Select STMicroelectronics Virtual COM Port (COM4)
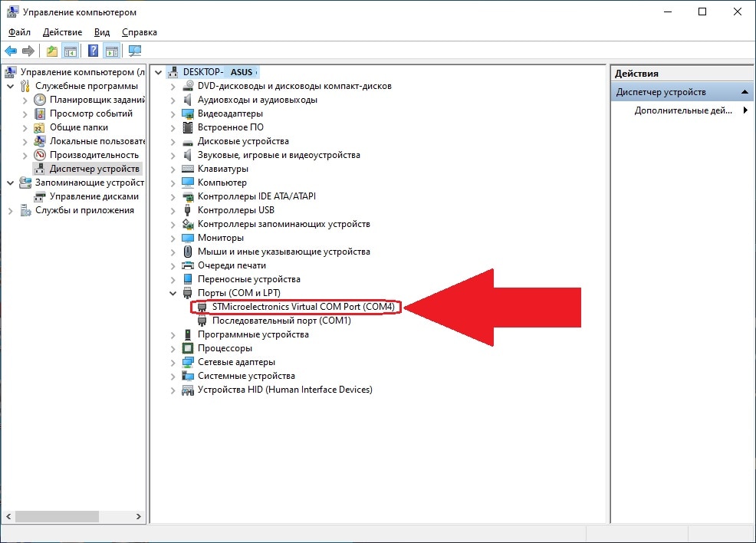This screenshot has width=756, height=543. [x=303, y=307]
